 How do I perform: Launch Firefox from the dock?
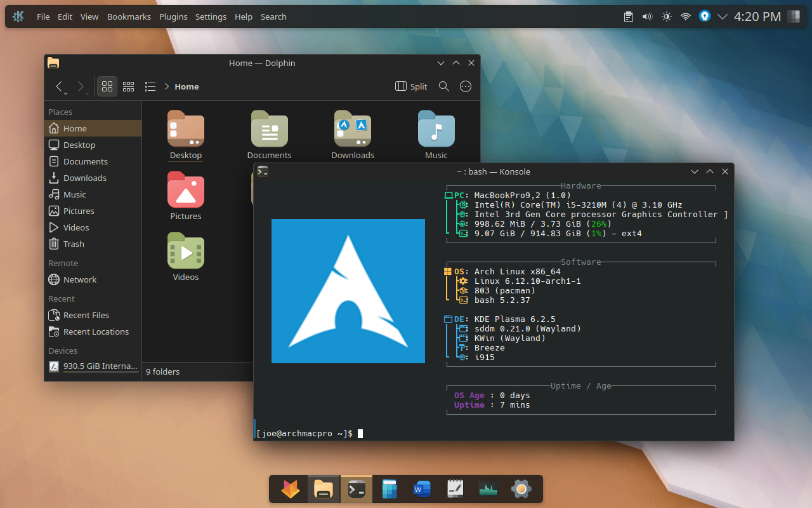[x=291, y=489]
